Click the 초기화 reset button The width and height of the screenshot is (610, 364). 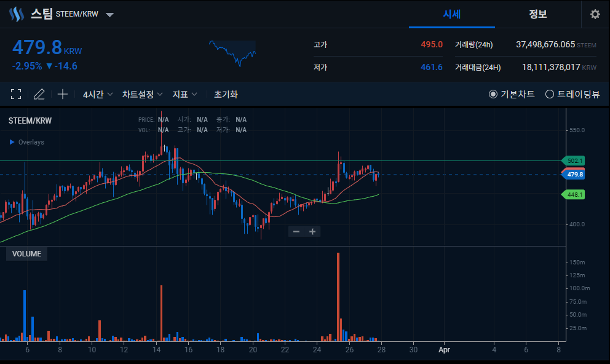pyautogui.click(x=226, y=94)
